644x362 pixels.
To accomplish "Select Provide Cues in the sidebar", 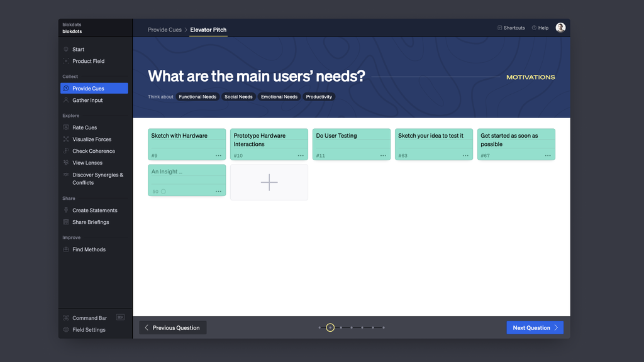I will tap(94, 88).
